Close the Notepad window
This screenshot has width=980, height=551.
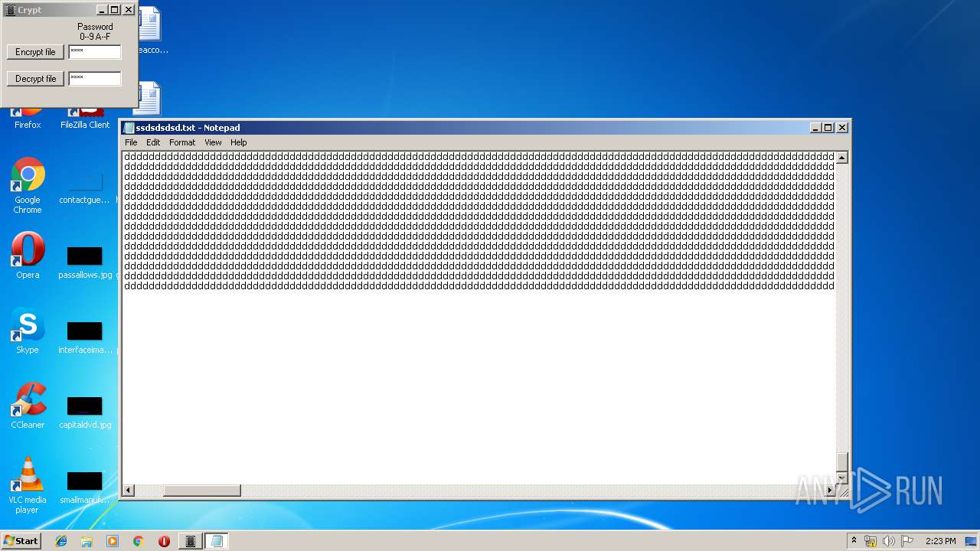pos(842,128)
